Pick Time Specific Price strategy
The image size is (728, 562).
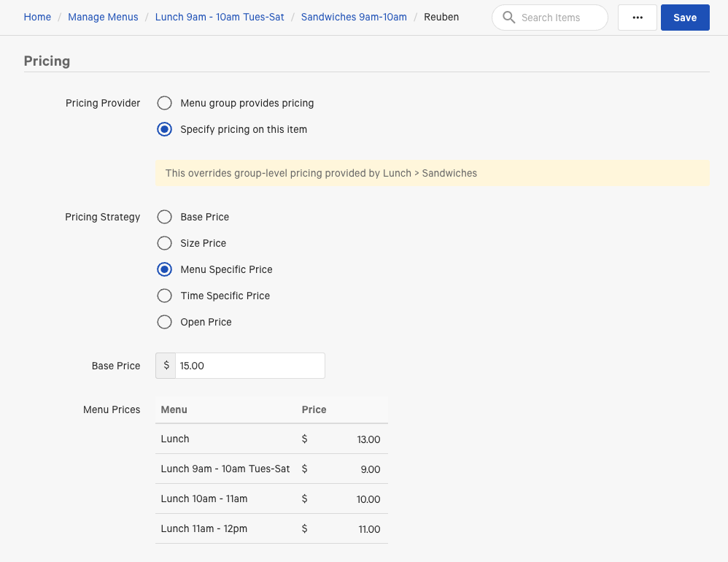pos(165,296)
